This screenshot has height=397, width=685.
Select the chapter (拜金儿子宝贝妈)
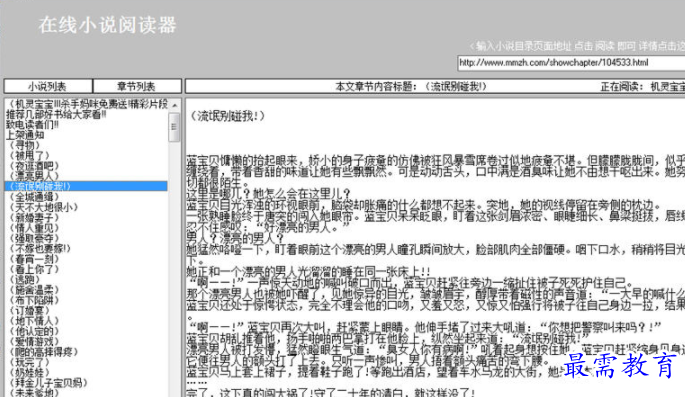(x=49, y=383)
